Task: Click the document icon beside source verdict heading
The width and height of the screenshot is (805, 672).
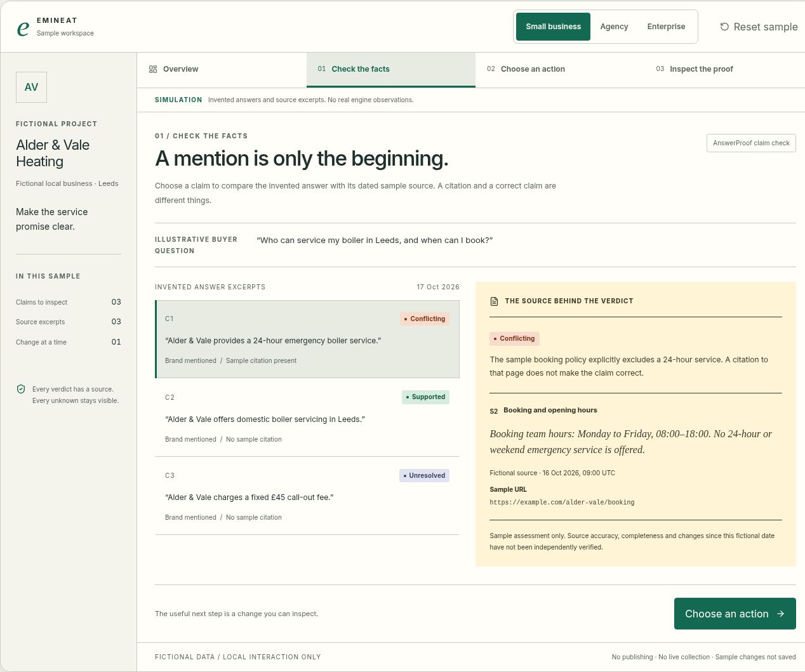Action: 495,301
